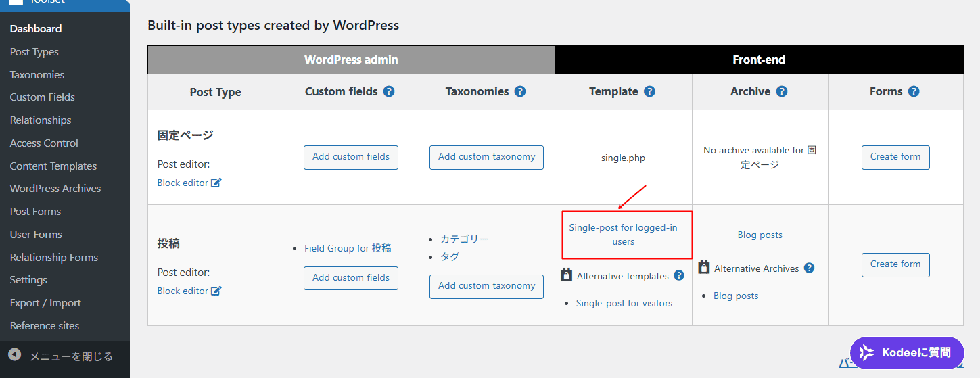Open Field Group for 投稿 link

coord(348,248)
